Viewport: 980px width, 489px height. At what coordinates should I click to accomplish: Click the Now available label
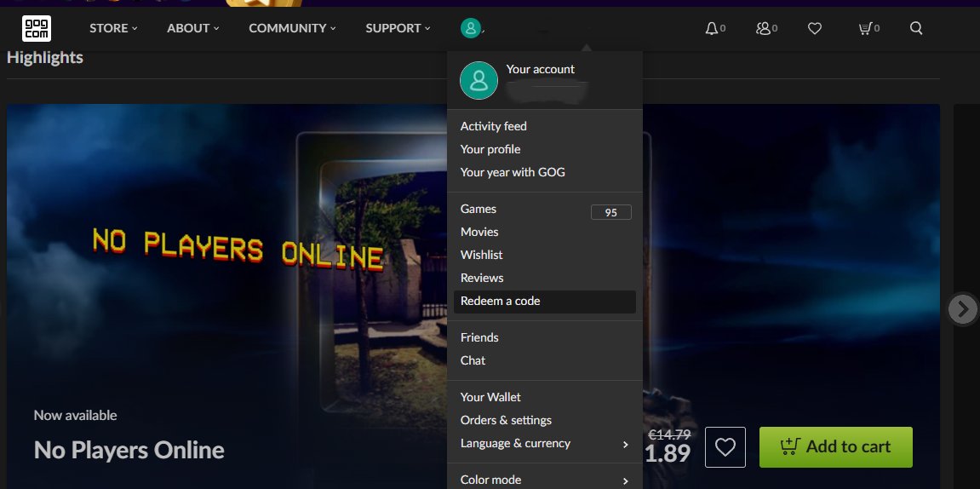[75, 415]
